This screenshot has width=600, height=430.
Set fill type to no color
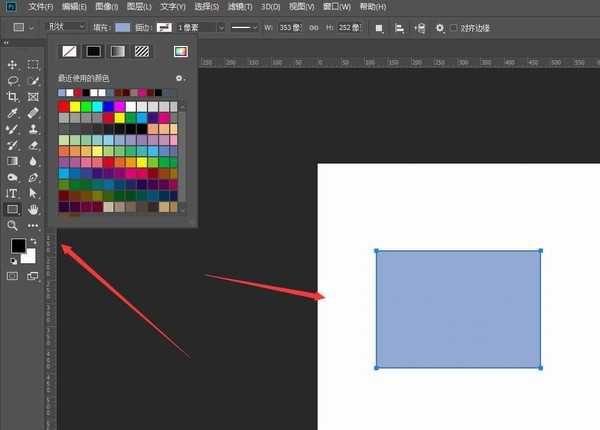(69, 50)
